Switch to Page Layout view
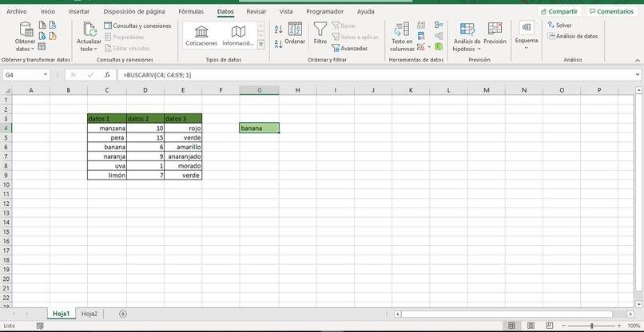644x332 pixels. point(531,326)
